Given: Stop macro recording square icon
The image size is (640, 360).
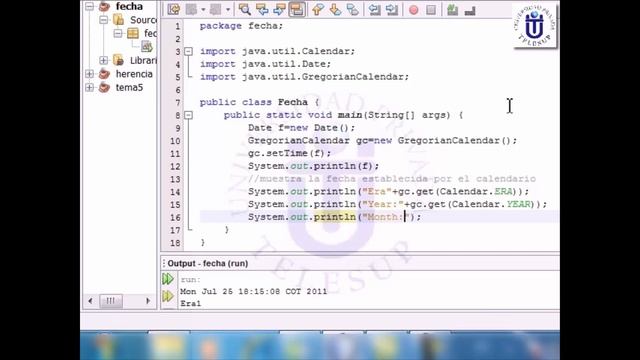Looking at the screenshot, I should (x=431, y=9).
